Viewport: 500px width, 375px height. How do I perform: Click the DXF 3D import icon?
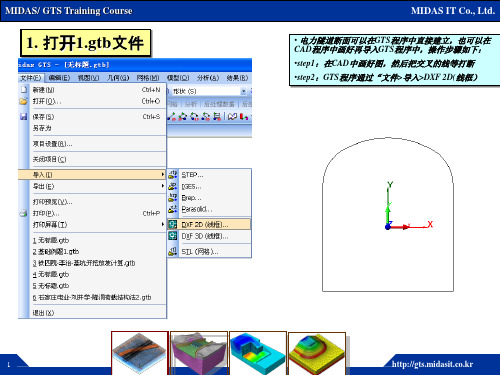pyautogui.click(x=173, y=236)
